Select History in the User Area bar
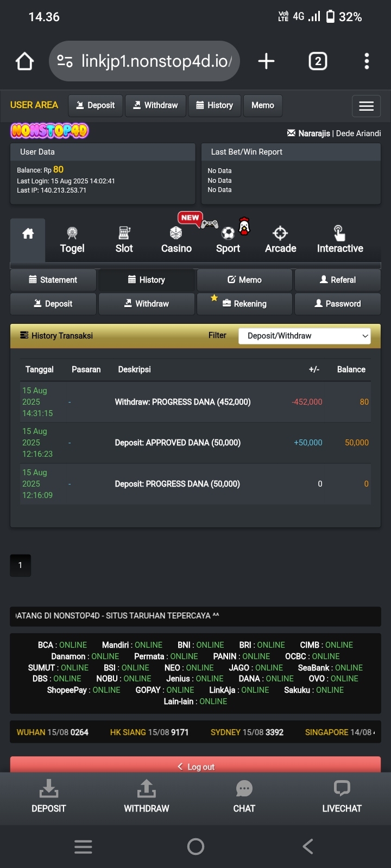 click(x=215, y=105)
